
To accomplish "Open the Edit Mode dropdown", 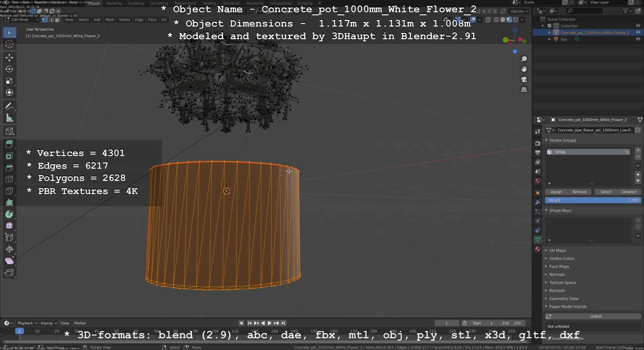I will tap(22, 20).
